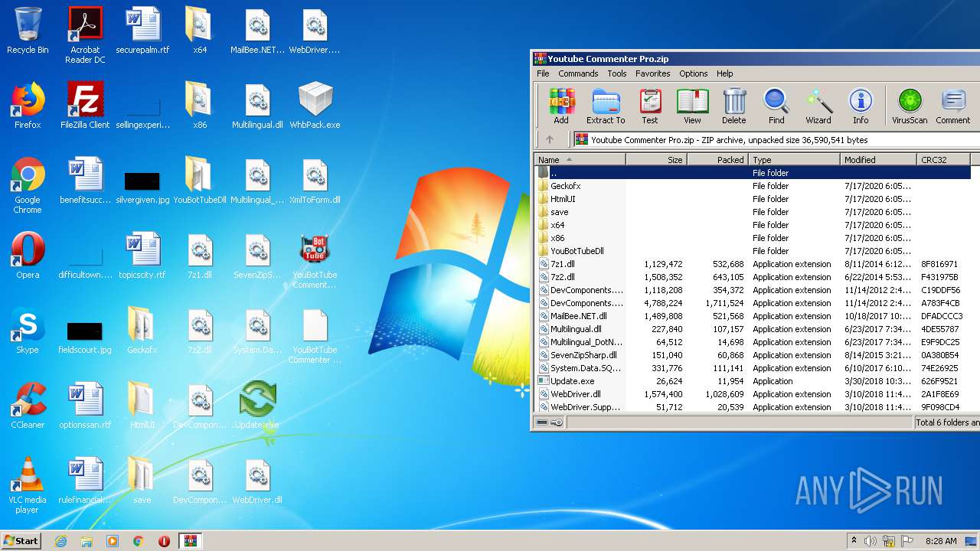Select the Firefox desktop shortcut
The width and height of the screenshot is (980, 551).
(x=28, y=106)
